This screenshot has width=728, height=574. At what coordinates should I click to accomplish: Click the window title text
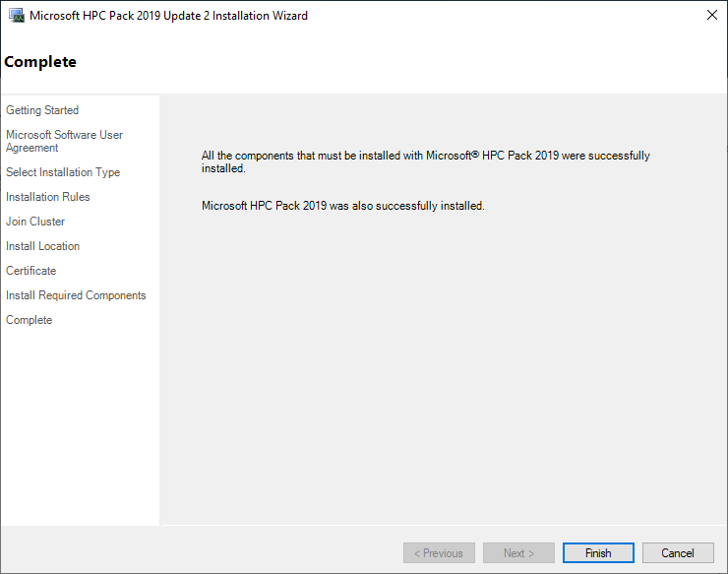click(168, 16)
